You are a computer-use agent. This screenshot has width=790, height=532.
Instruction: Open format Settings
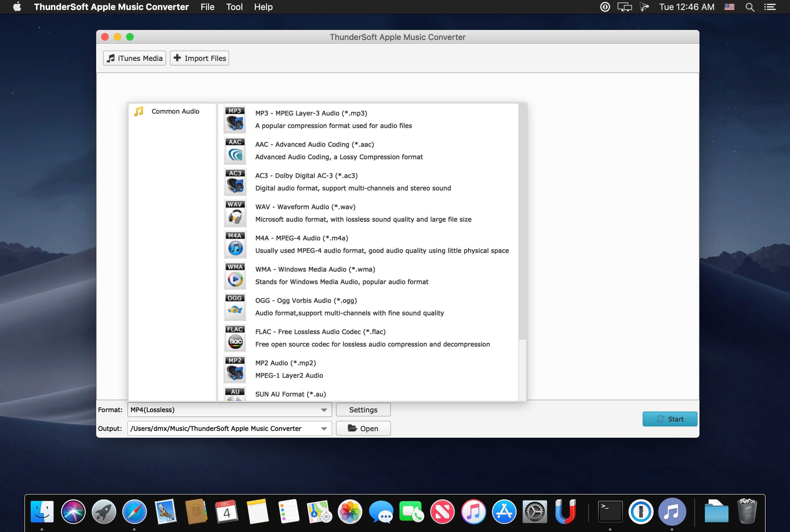pos(363,410)
